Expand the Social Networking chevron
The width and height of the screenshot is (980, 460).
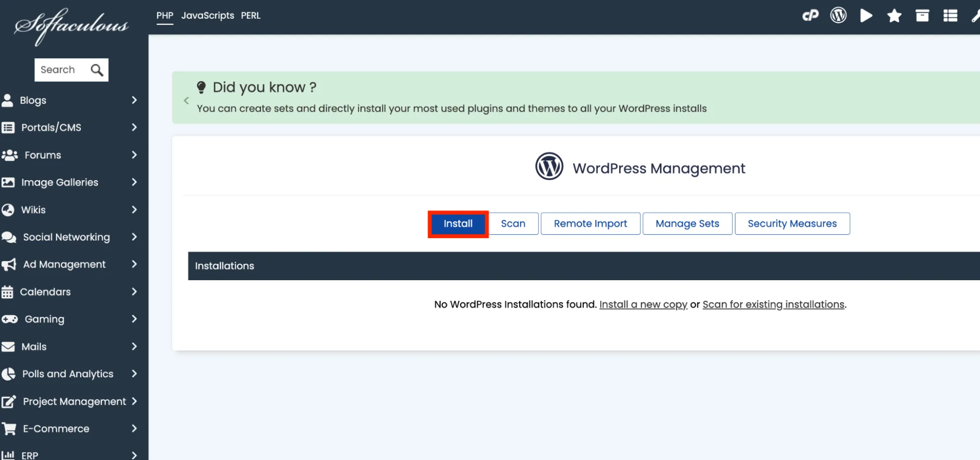point(134,237)
